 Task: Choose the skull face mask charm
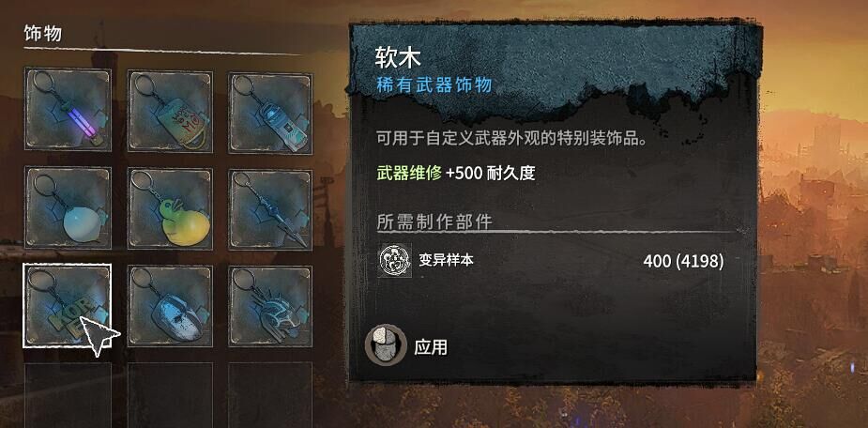170,306
